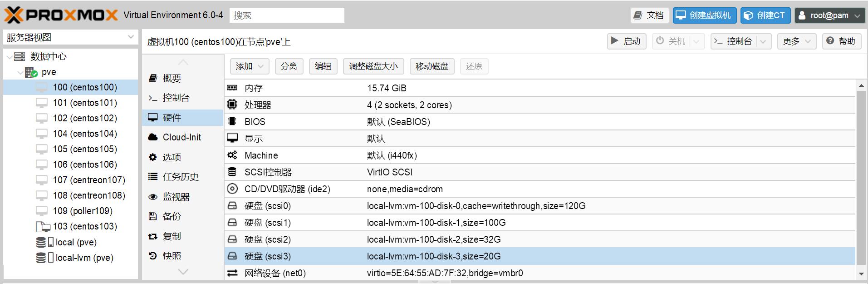868x284 pixels.
Task: Click the disk icon for 硬盘 (scsi1)
Action: coord(232,222)
